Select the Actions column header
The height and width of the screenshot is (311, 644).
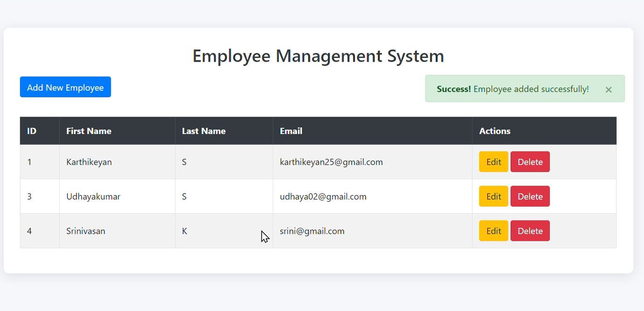(x=495, y=130)
